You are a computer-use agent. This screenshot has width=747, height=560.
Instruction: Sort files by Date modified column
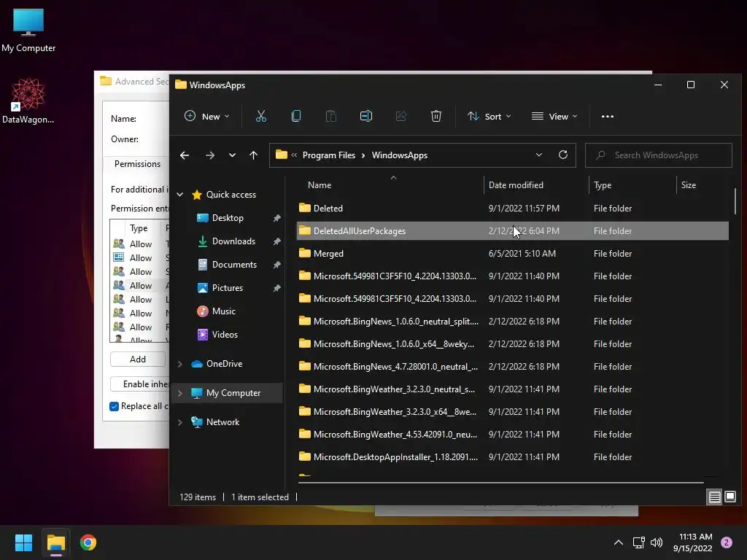tap(536, 184)
